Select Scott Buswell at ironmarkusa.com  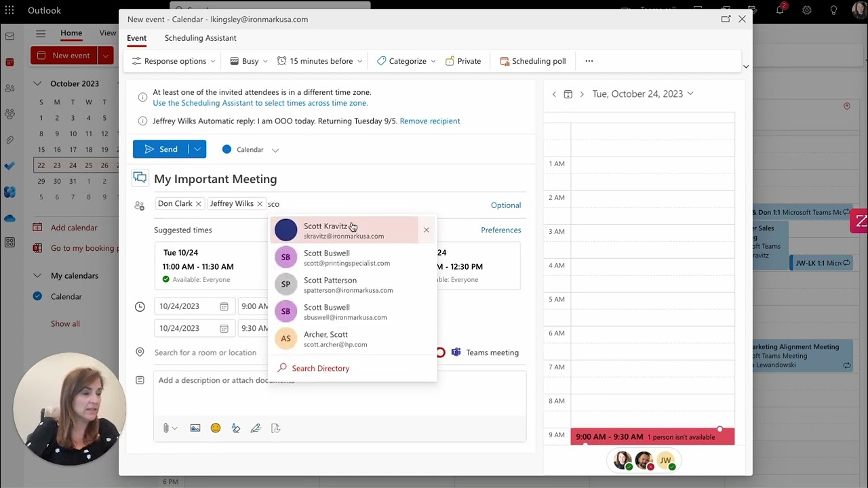click(353, 312)
